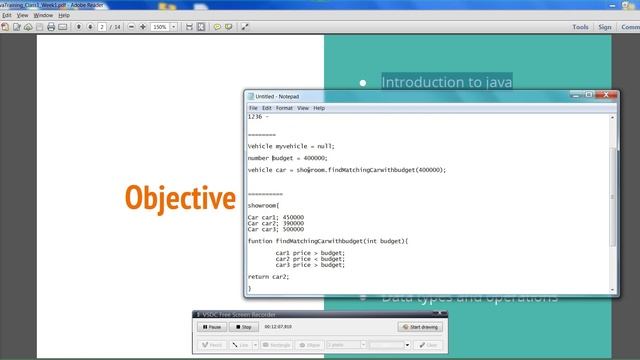Open Adobe Reader Help menu
Screen dimensions: 640x360
point(64,15)
